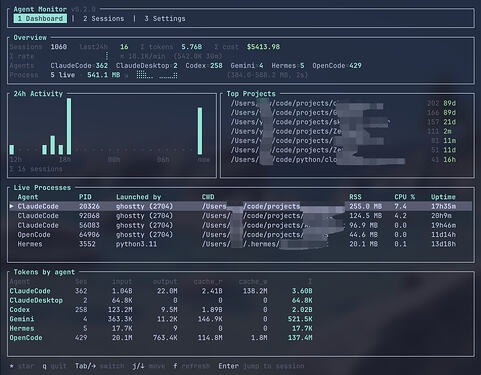
Task: Click 'ClaudeCode 362' in Overview agents
Action: tap(79, 66)
